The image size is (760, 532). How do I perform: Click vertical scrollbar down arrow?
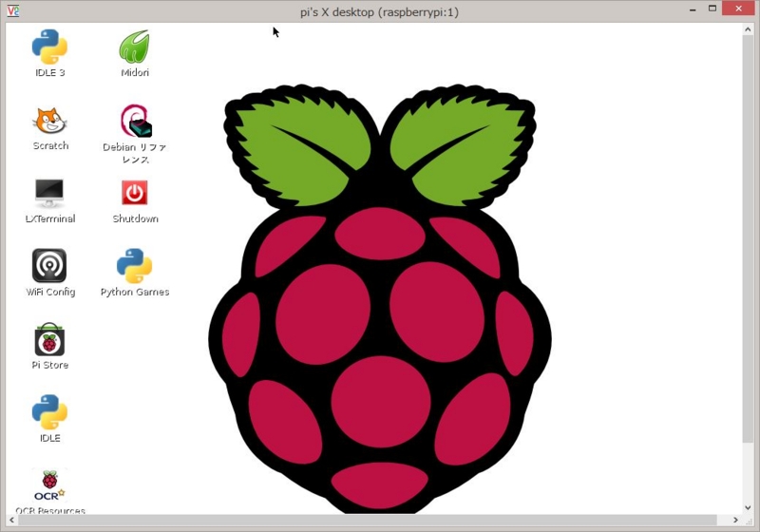748,507
